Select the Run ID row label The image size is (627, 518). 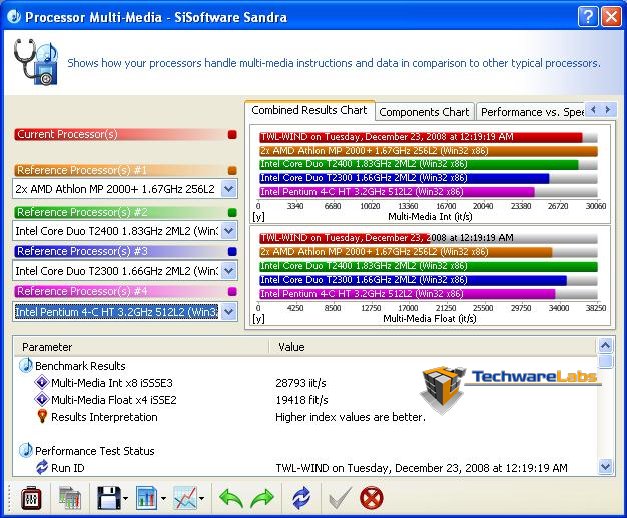click(x=68, y=468)
